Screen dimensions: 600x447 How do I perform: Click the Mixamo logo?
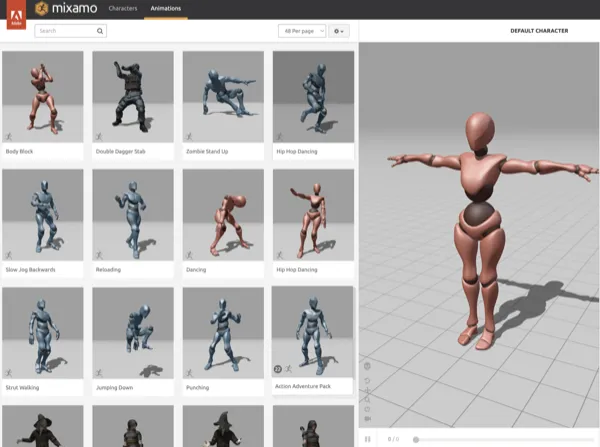(x=66, y=8)
